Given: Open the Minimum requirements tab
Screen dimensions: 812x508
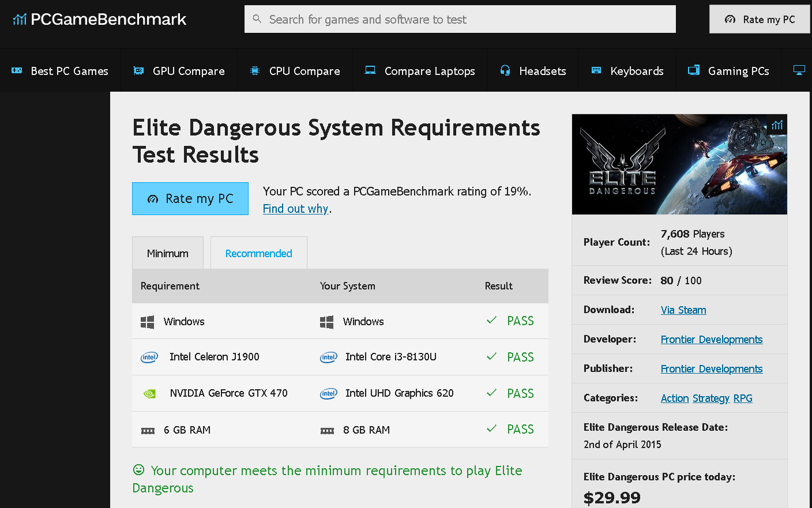Looking at the screenshot, I should (x=167, y=253).
